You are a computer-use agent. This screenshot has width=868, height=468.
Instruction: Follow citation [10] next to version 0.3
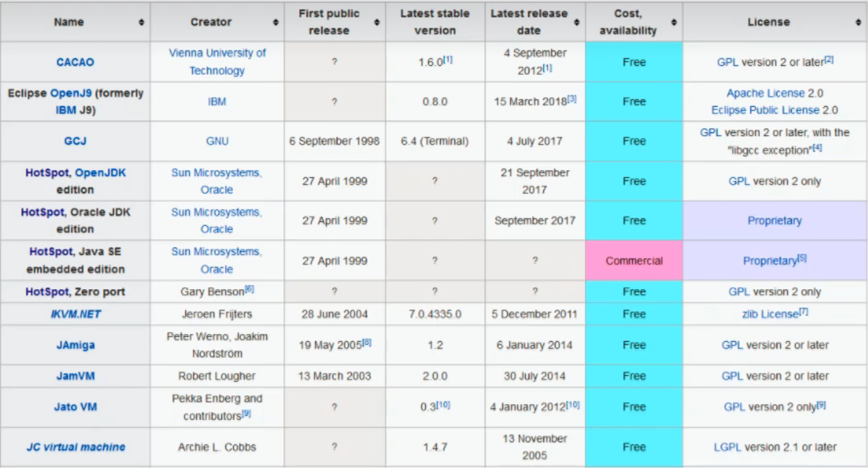coord(443,404)
